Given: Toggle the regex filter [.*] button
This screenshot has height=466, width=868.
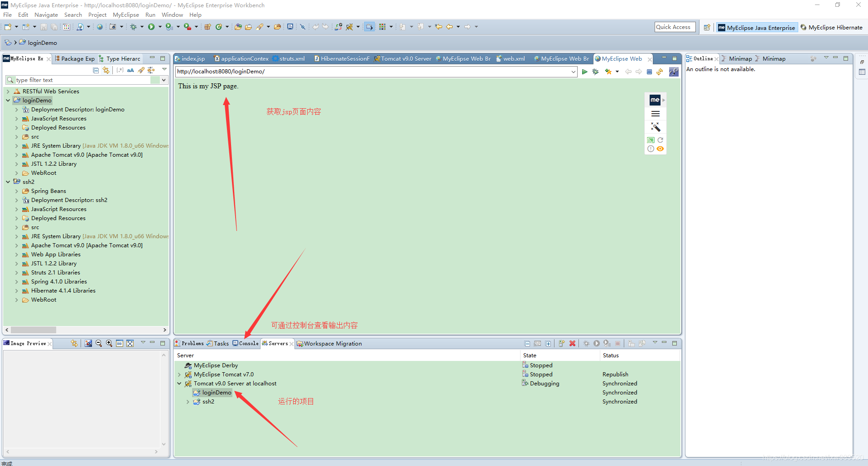Looking at the screenshot, I should pos(120,70).
